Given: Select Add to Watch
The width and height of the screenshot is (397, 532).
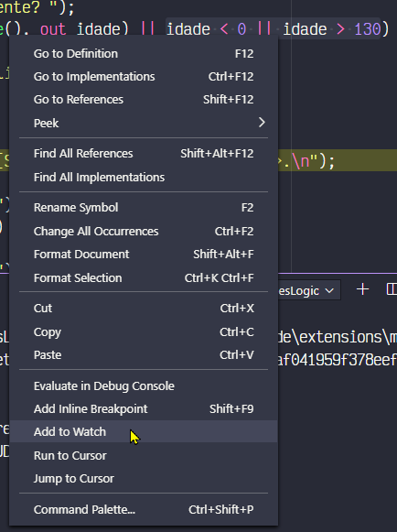Looking at the screenshot, I should pyautogui.click(x=144, y=431).
